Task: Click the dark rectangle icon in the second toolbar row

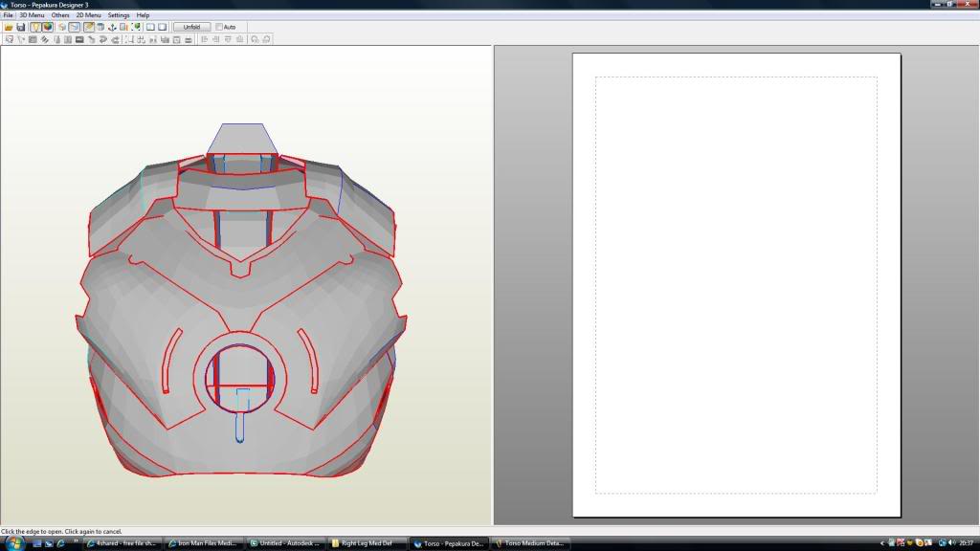Action: pos(79,39)
